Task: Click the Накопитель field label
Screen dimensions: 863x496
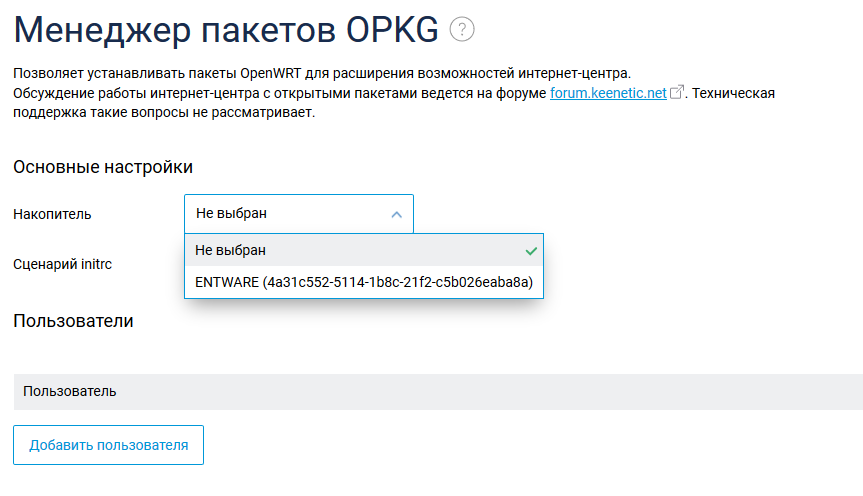Action: point(52,214)
